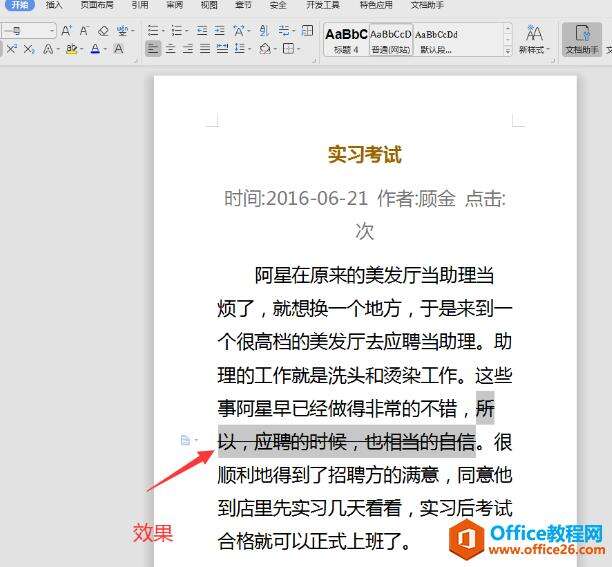Sort text with the sort icon
612x567 pixels.
(x=264, y=30)
